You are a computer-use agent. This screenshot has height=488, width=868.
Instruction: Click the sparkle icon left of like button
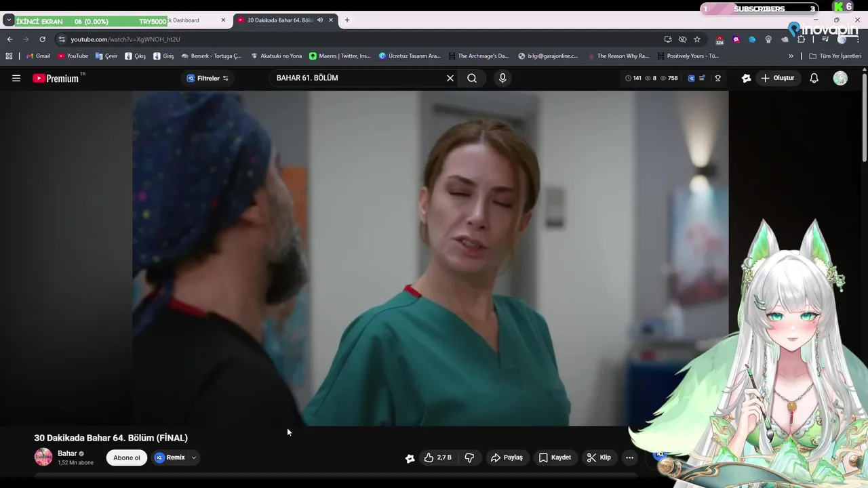click(410, 458)
